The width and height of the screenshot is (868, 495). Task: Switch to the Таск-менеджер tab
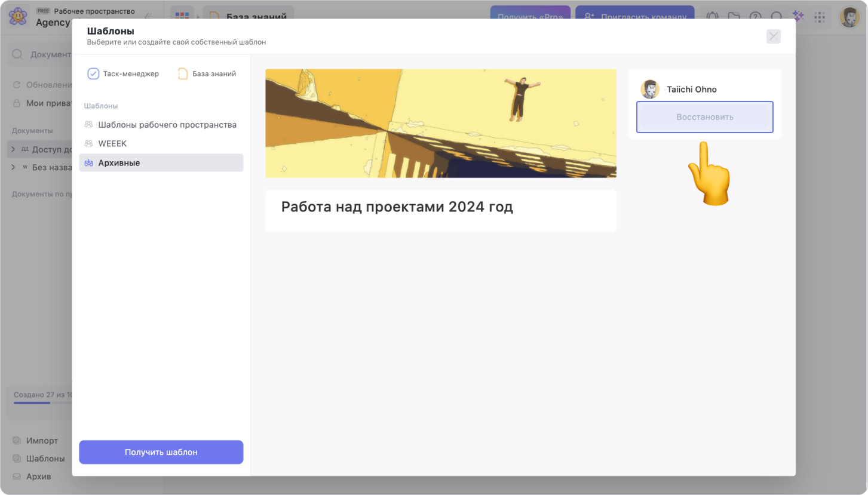tap(124, 74)
